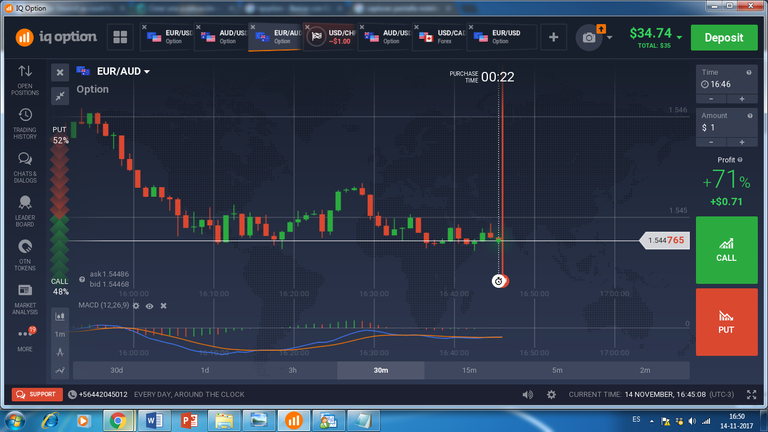Open Market Analysis panel

click(25, 299)
